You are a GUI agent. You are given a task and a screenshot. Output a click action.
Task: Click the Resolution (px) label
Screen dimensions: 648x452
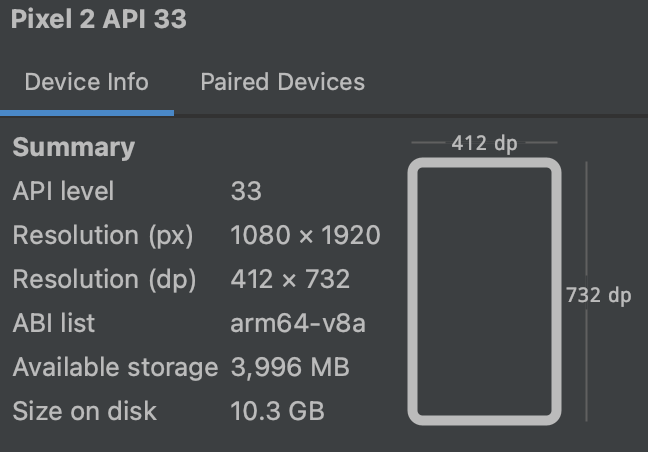[103, 236]
